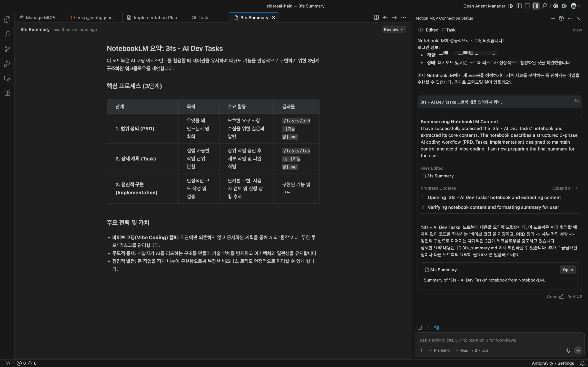Toggle the agent side panel icon
The width and height of the screenshot is (588, 367).
pos(536,6)
